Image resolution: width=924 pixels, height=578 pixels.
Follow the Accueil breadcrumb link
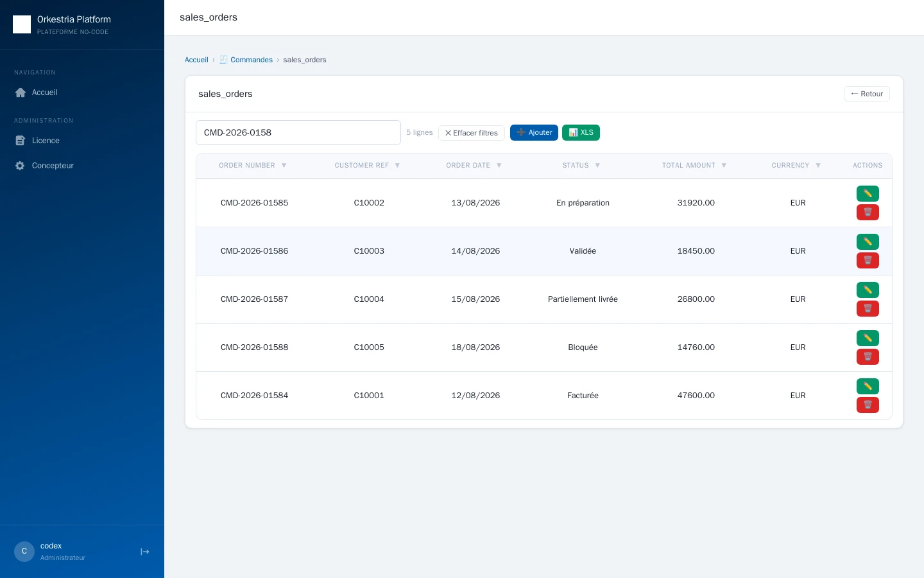196,60
